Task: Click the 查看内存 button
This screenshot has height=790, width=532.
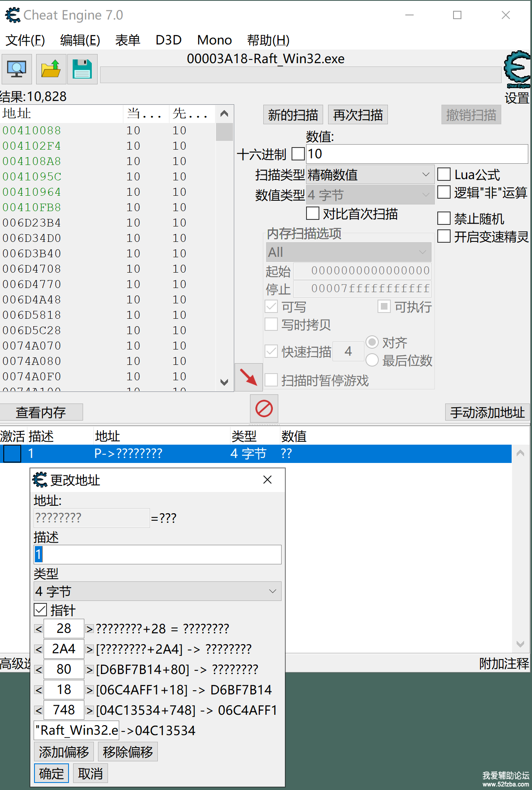Action: [x=41, y=412]
